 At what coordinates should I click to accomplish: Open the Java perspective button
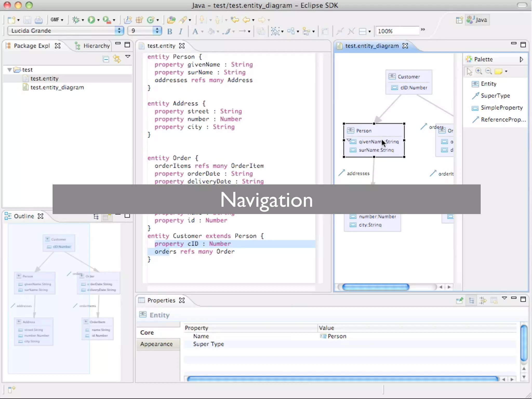tap(477, 20)
